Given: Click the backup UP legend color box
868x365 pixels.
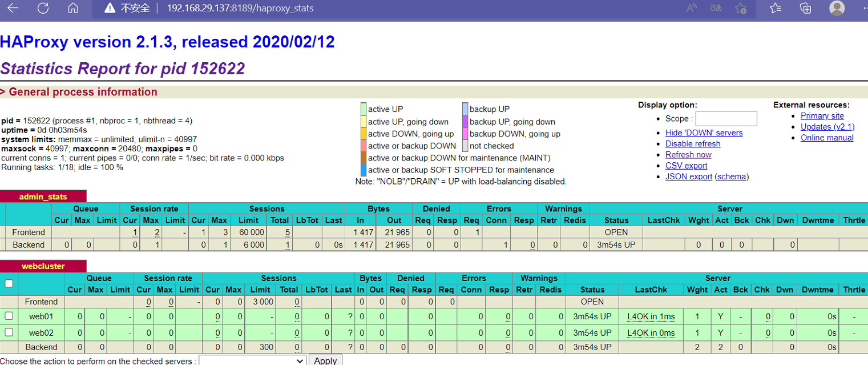Looking at the screenshot, I should (x=465, y=109).
